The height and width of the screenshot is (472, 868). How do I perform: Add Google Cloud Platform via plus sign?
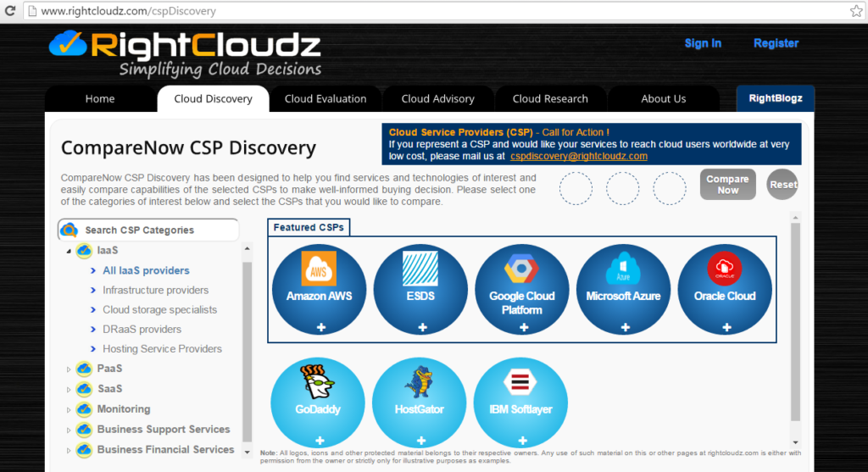tap(524, 328)
